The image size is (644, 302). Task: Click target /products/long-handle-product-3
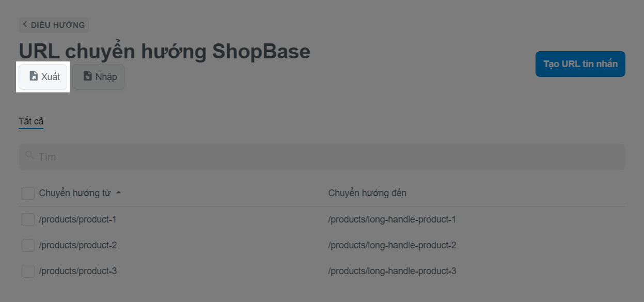pos(392,271)
